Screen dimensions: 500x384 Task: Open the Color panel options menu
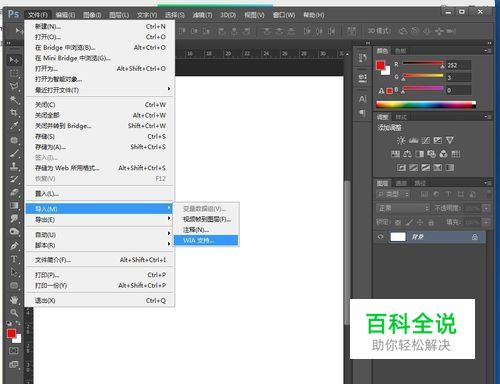point(488,51)
